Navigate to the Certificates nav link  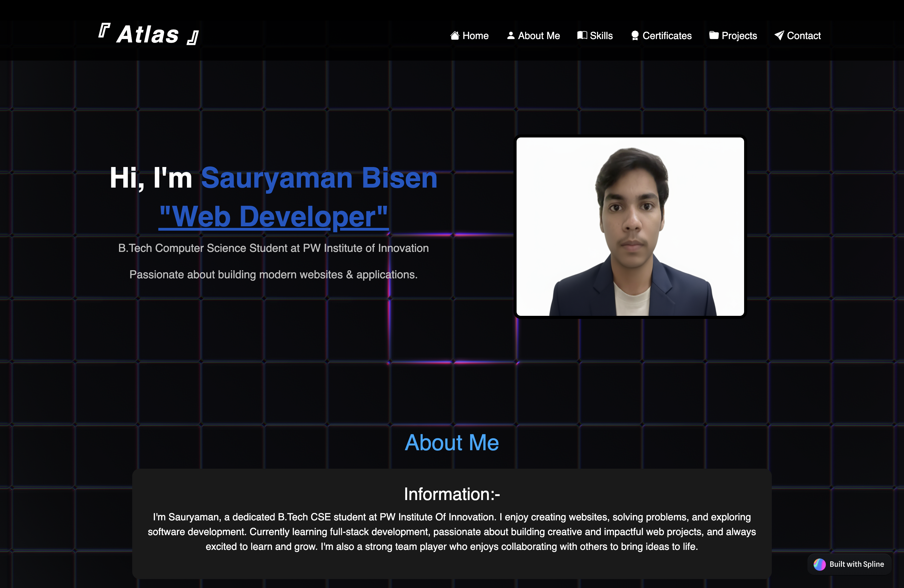pos(667,36)
